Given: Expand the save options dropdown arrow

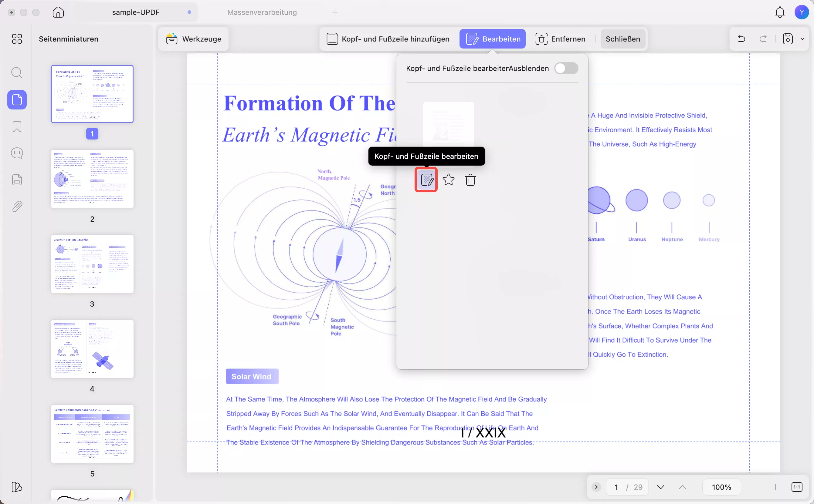Looking at the screenshot, I should 802,39.
